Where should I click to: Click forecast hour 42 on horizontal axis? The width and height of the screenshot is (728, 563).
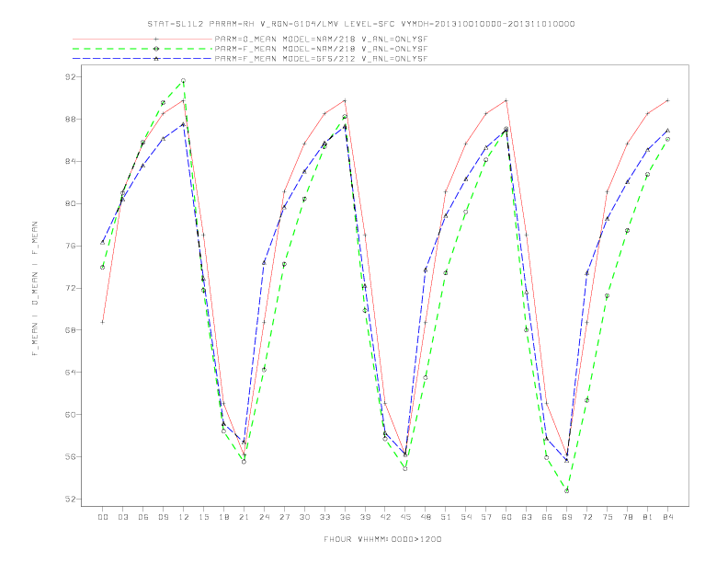tap(385, 517)
